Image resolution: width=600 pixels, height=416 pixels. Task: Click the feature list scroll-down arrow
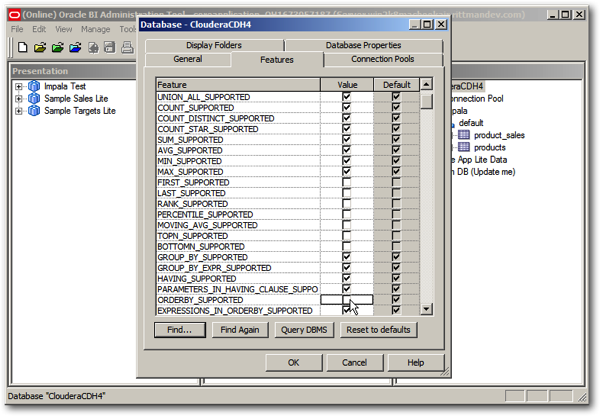(x=426, y=309)
